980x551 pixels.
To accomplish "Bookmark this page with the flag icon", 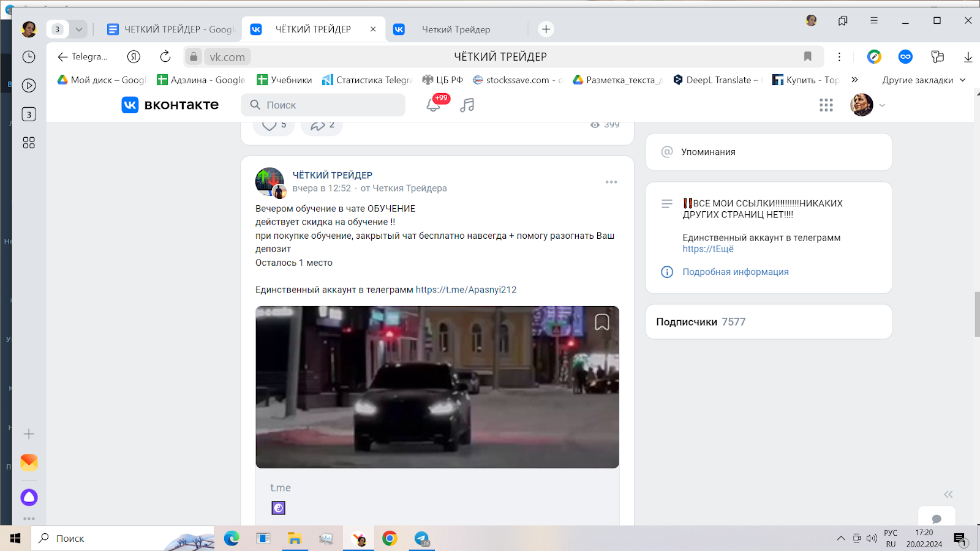I will point(808,57).
